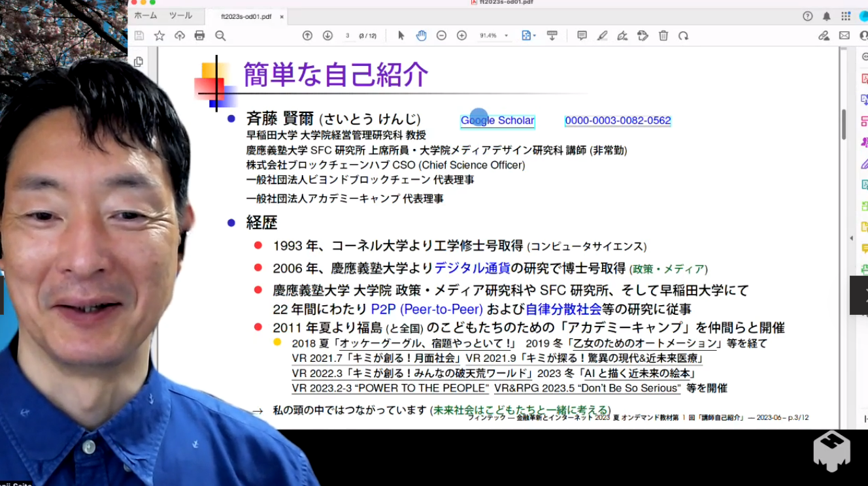Click the line 株式会社ブロックチェーンハブ CSO
Image resolution: width=868 pixels, height=486 pixels.
tap(386, 165)
